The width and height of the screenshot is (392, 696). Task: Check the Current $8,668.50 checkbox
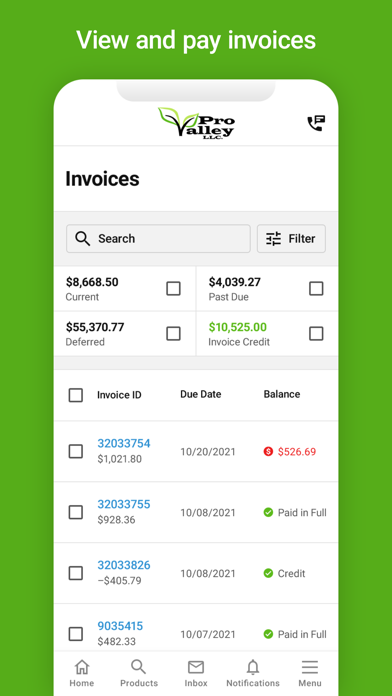click(173, 289)
